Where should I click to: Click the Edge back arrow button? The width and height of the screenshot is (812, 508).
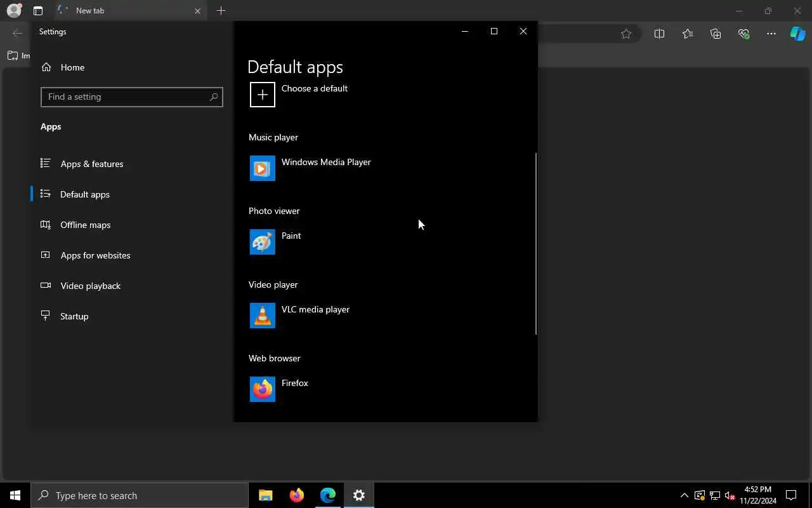point(17,34)
